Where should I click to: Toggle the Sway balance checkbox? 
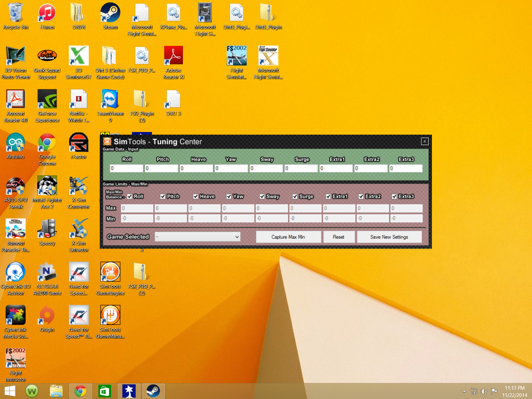click(x=262, y=197)
